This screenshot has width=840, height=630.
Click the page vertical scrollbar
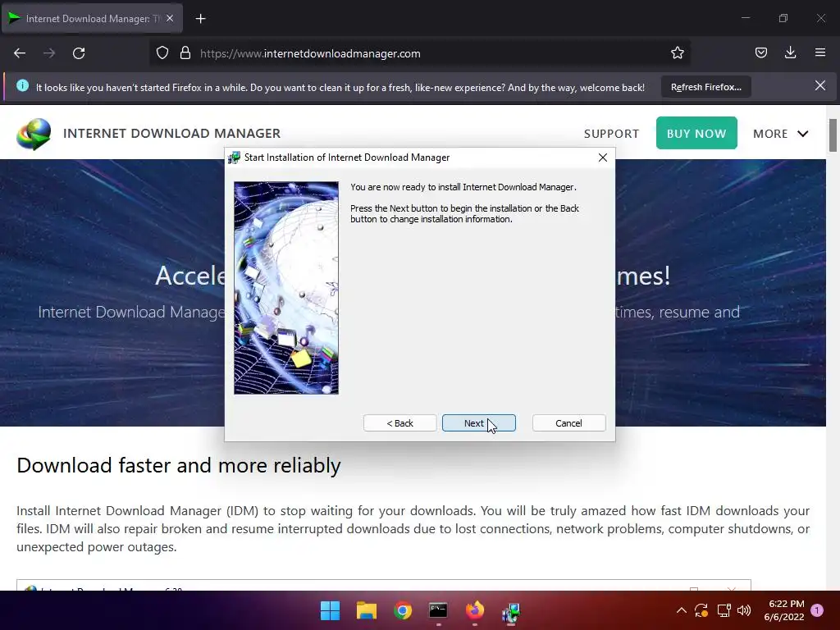tap(833, 135)
